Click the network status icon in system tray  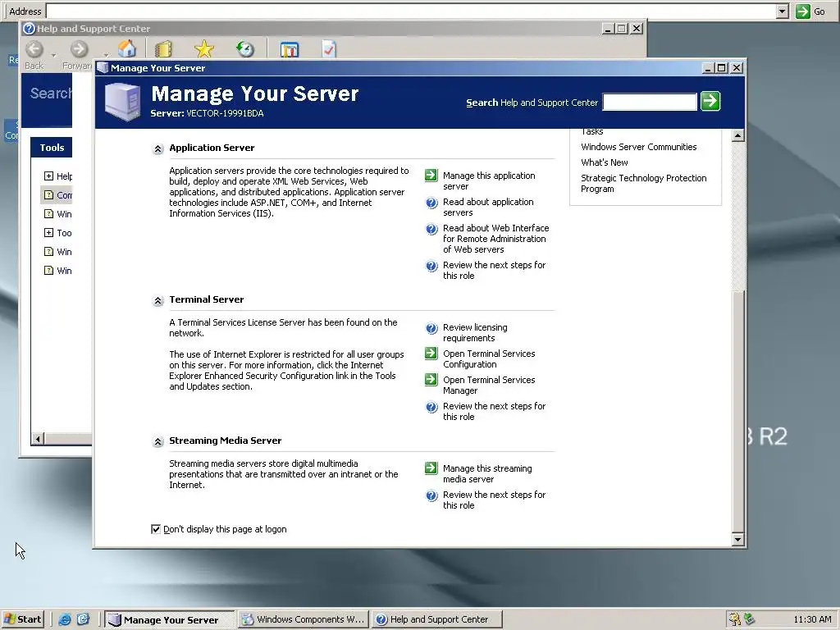[x=750, y=619]
